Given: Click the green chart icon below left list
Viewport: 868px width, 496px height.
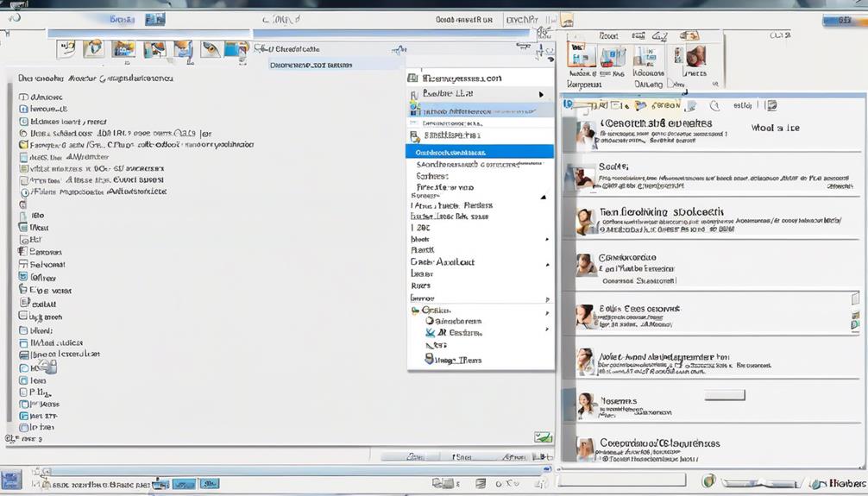Looking at the screenshot, I should (543, 437).
